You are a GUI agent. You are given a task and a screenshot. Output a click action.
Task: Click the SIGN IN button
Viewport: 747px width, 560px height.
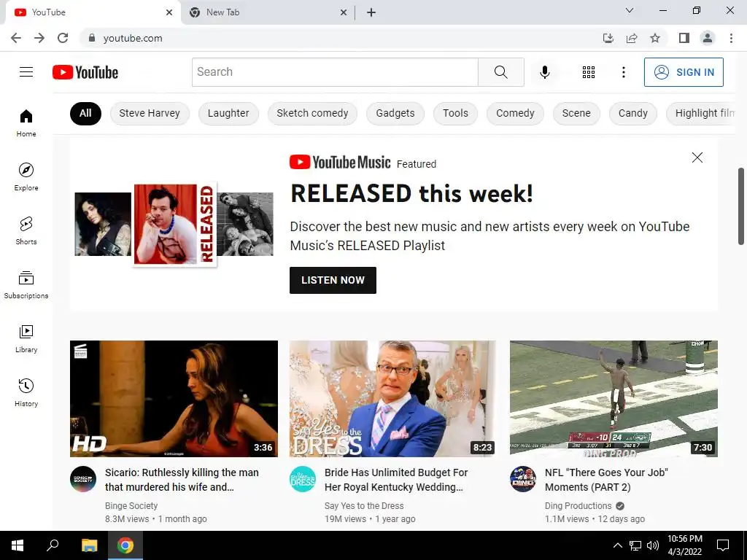[684, 72]
